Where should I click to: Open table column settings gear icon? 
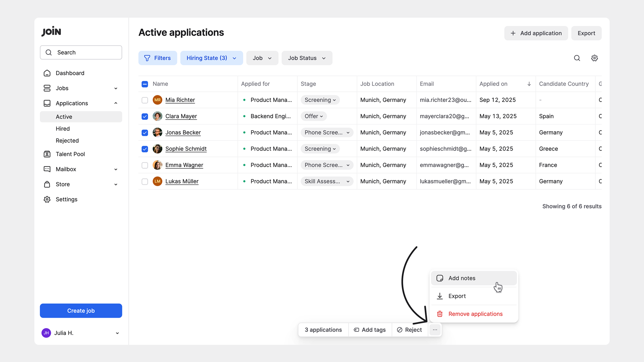(x=594, y=58)
